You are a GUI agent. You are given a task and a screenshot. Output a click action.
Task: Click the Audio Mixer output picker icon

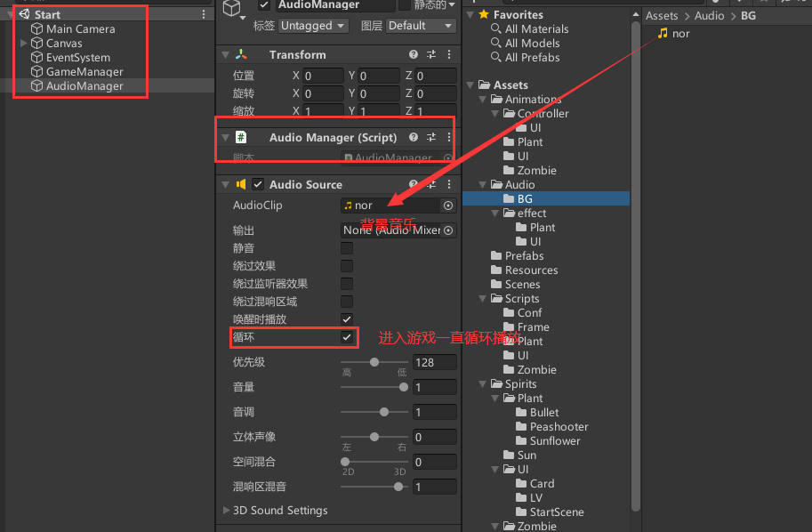447,230
